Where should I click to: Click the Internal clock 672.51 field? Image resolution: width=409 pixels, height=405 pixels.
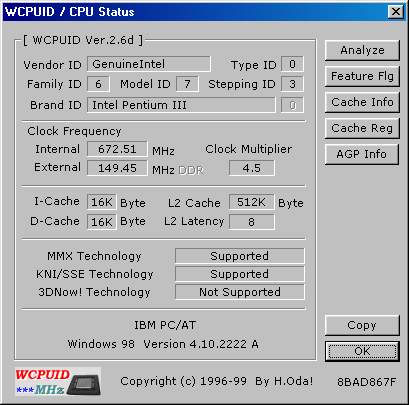(117, 149)
